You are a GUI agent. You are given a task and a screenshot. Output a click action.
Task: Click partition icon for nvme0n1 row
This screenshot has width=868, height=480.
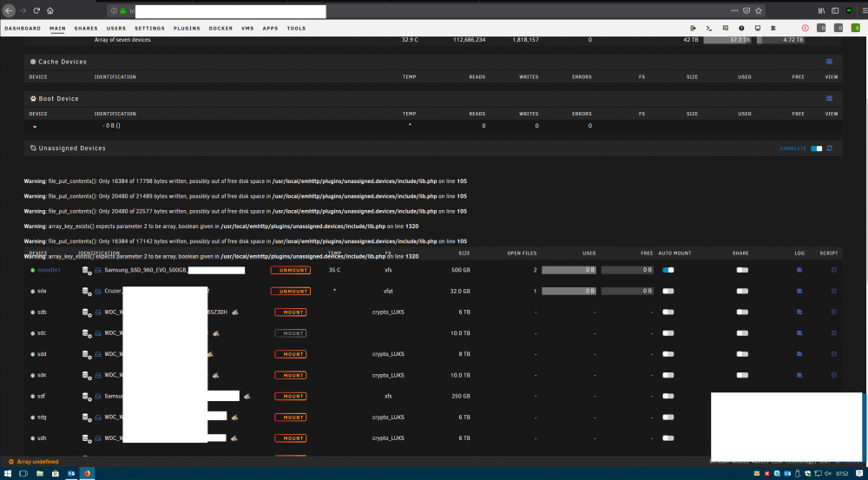[86, 270]
